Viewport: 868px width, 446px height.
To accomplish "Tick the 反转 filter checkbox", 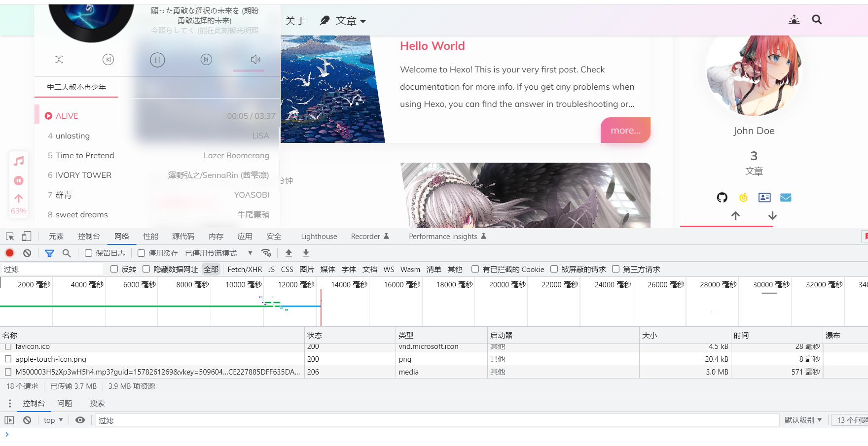I will [x=114, y=269].
